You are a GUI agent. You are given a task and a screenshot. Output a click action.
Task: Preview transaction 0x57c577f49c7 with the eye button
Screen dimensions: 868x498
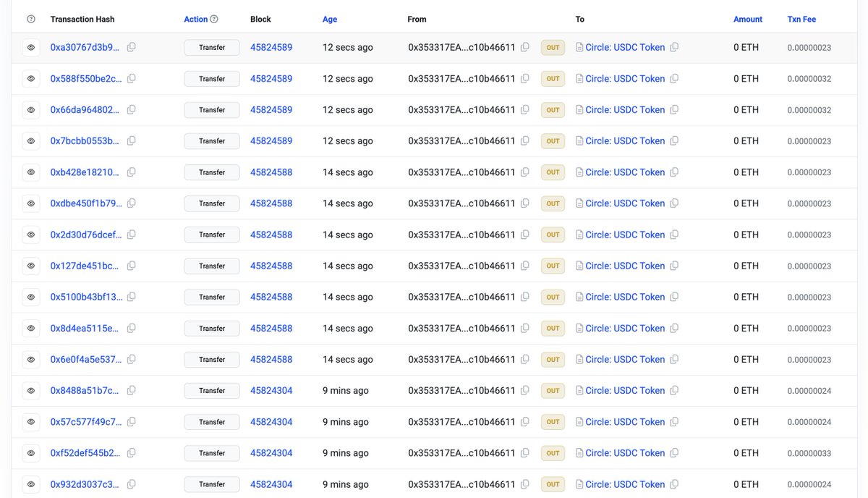coord(31,421)
